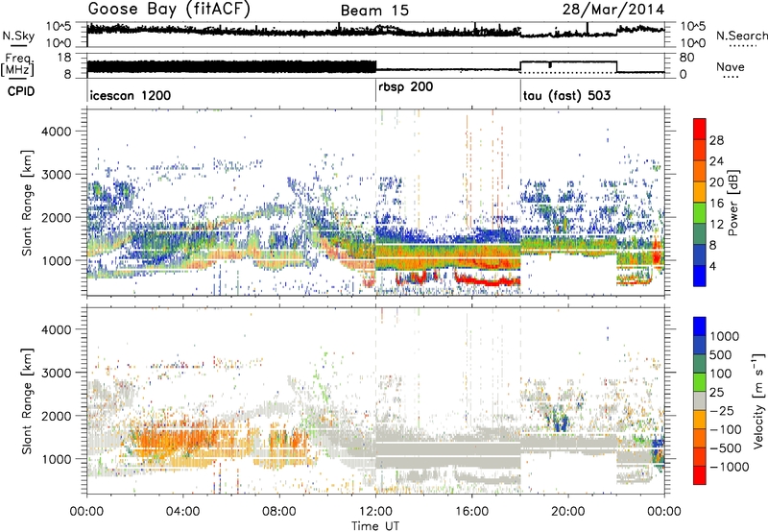The width and height of the screenshot is (768, 532).
Task: Click the "CPID" row label
Action: click(21, 91)
